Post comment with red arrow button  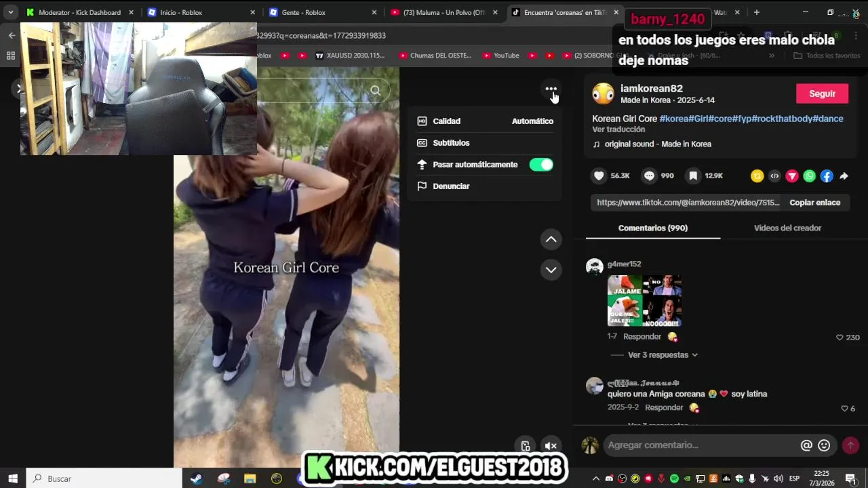850,445
